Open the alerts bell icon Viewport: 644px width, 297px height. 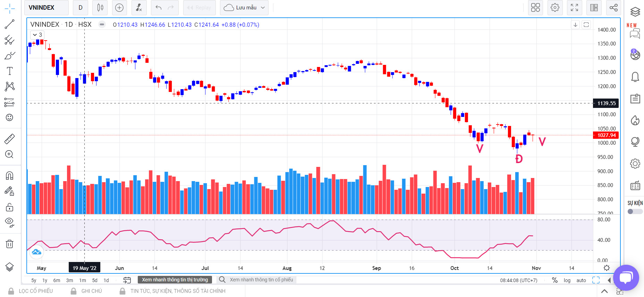tap(635, 77)
